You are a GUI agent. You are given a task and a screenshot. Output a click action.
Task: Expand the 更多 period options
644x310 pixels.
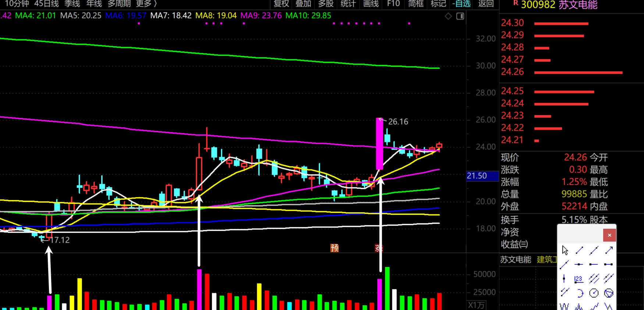pos(146,4)
